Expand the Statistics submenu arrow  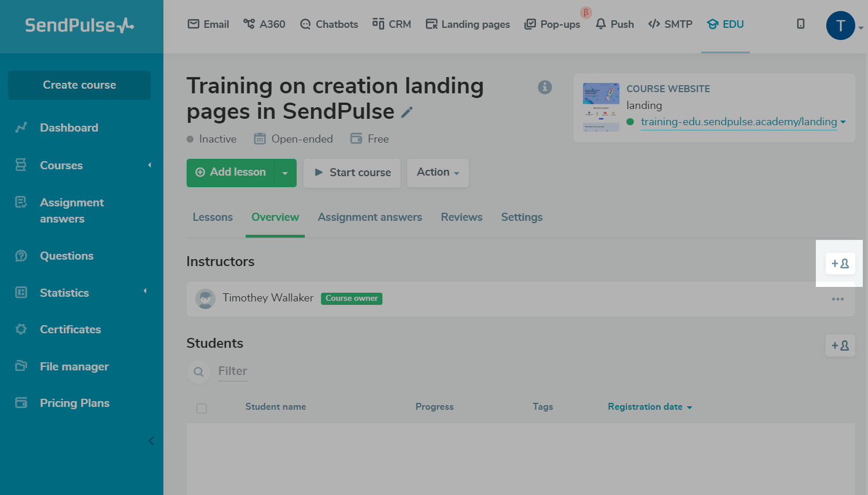point(145,291)
